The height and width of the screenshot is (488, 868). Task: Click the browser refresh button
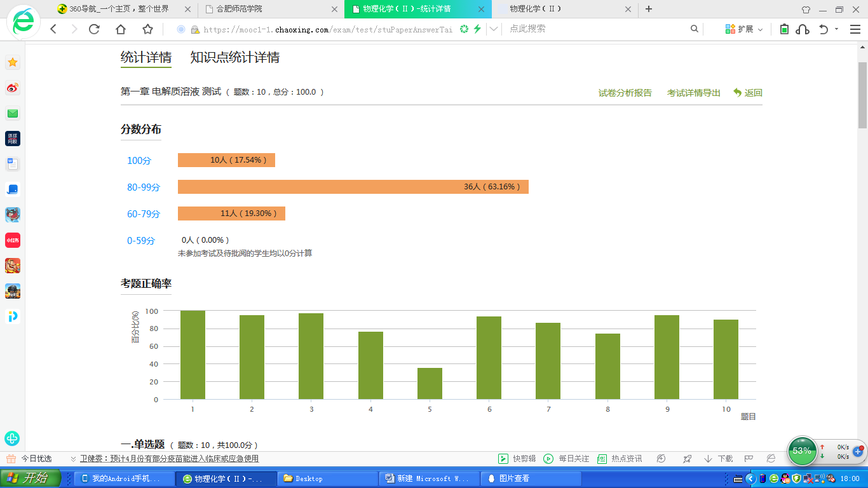[x=94, y=29]
